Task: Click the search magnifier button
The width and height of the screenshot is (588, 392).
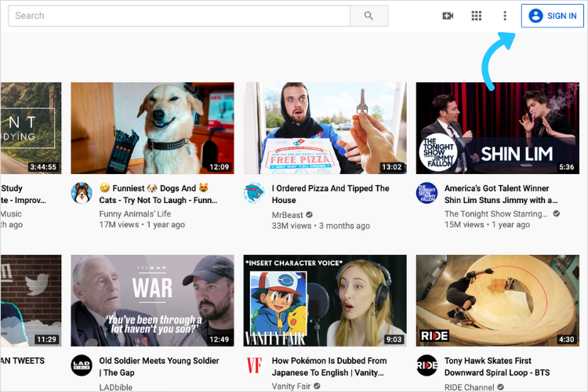Action: (x=369, y=16)
